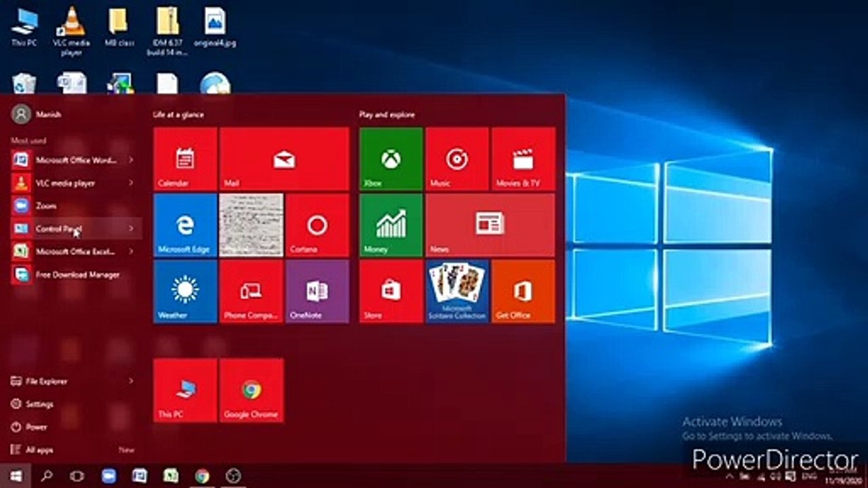Open the Music tile

tap(457, 159)
